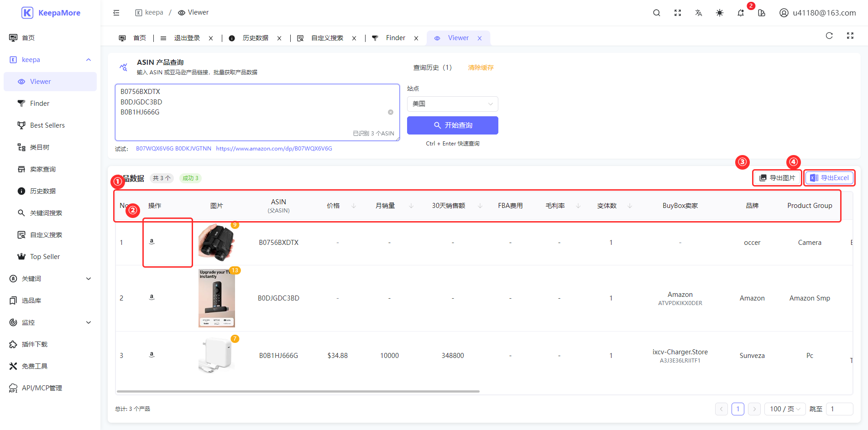Switch to the 首页 tab

133,38
